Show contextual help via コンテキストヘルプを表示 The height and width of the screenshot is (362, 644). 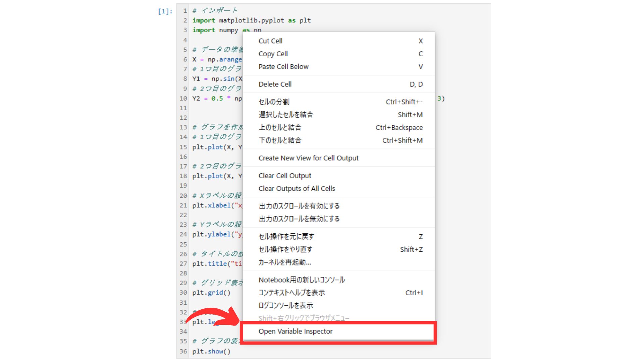291,293
